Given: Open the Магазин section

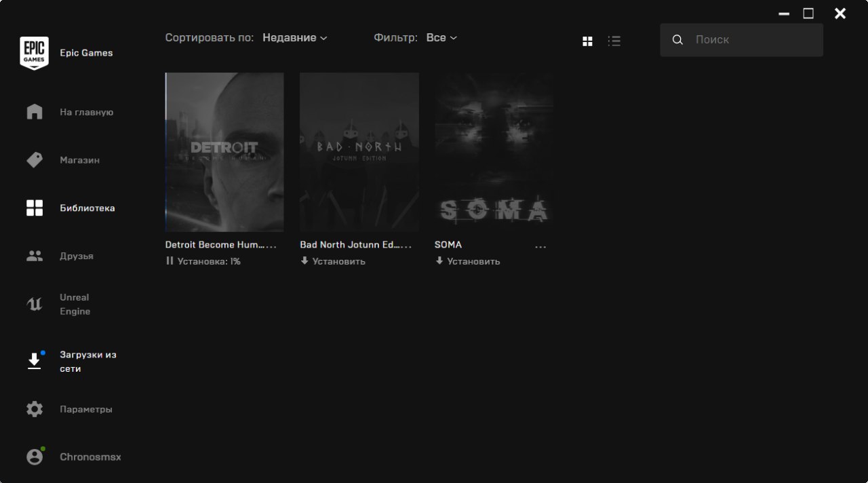Looking at the screenshot, I should [79, 160].
